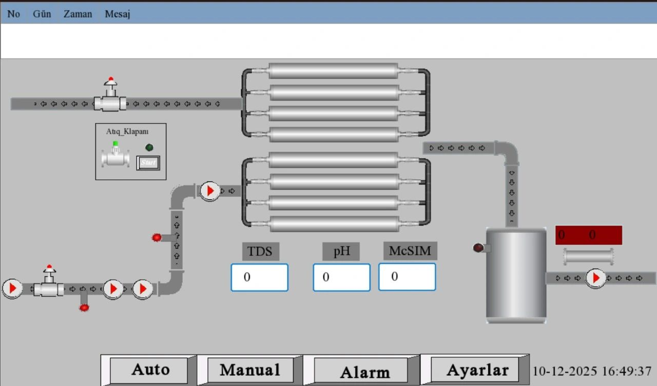Select the storage tank
657x386 pixels.
click(x=516, y=275)
